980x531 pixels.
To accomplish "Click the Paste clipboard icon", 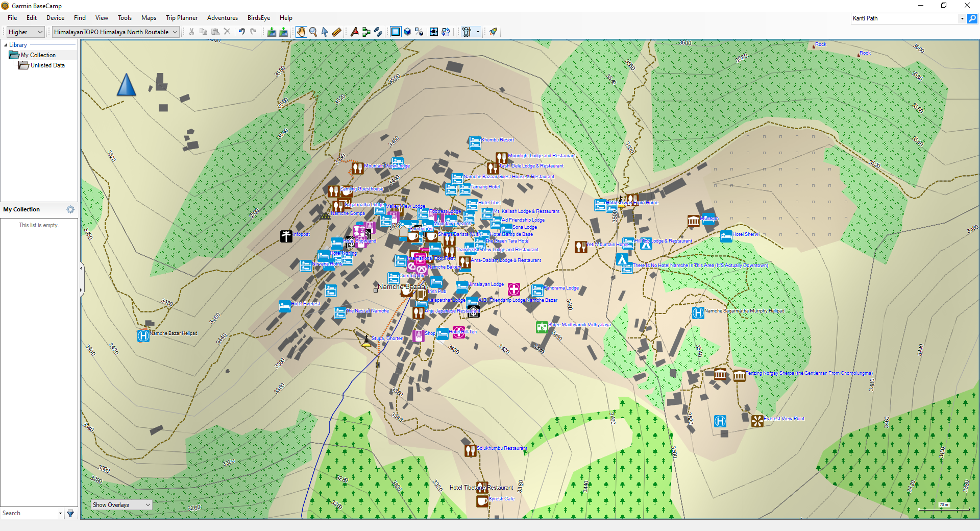I will pyautogui.click(x=215, y=32).
